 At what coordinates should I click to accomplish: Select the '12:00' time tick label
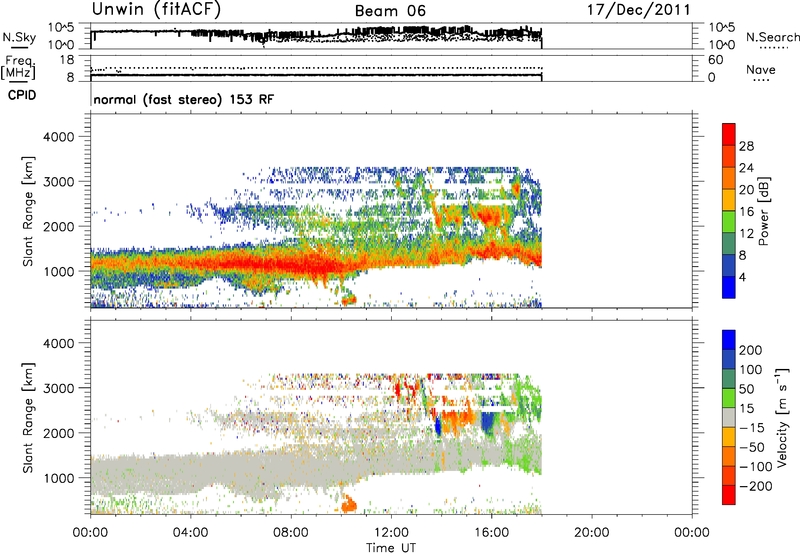coord(391,533)
